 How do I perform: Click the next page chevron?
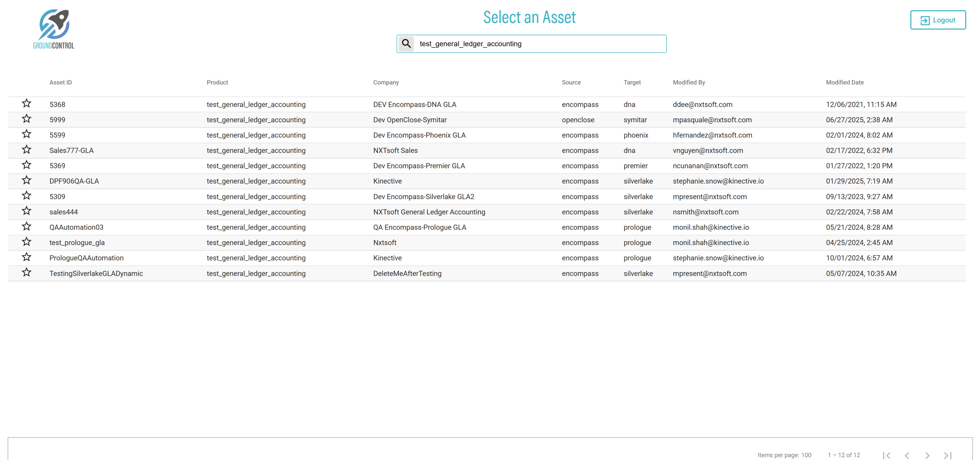tap(927, 455)
